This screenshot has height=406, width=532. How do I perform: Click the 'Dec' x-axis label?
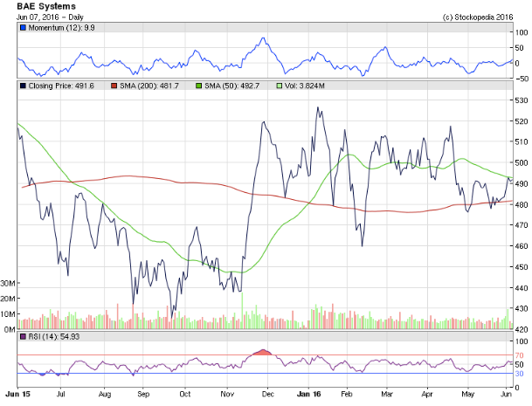tap(267, 394)
